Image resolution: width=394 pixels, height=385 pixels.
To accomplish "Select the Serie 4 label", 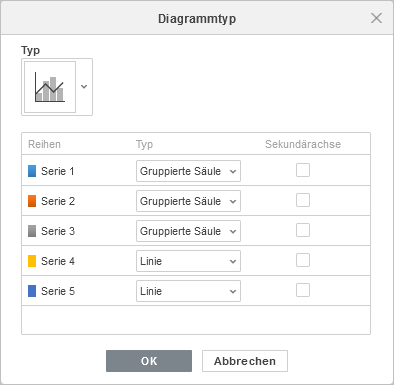I will click(58, 261).
